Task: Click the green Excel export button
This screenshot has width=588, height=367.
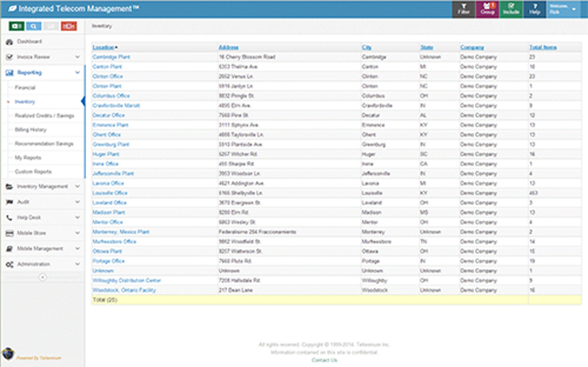Action: pos(16,26)
